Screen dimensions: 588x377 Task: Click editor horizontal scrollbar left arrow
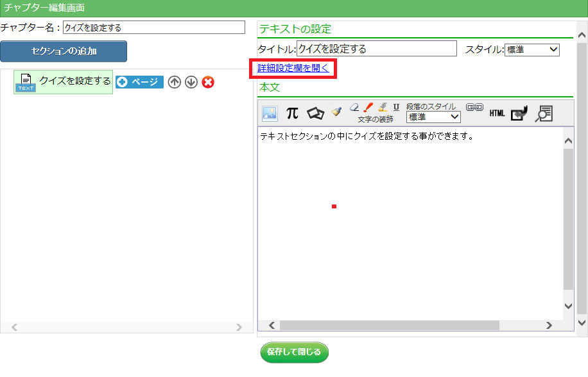[x=272, y=325]
